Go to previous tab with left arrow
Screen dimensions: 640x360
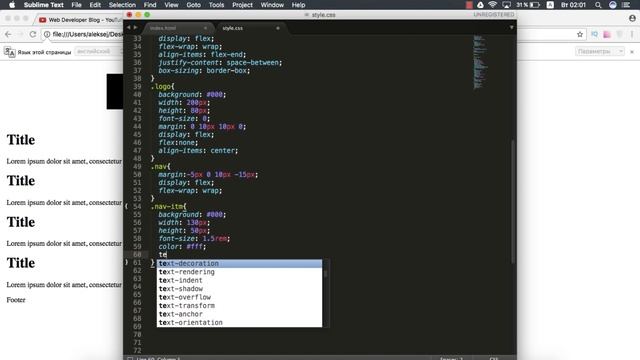point(129,27)
